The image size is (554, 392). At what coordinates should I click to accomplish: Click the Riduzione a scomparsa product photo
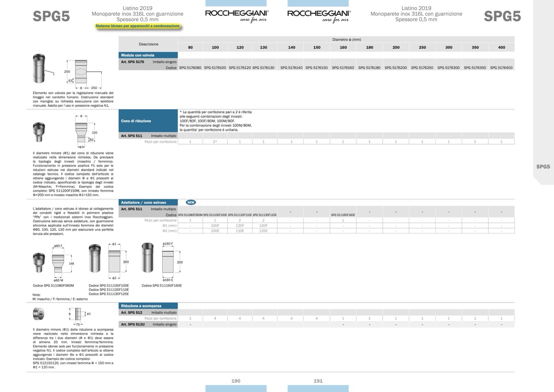(38, 314)
